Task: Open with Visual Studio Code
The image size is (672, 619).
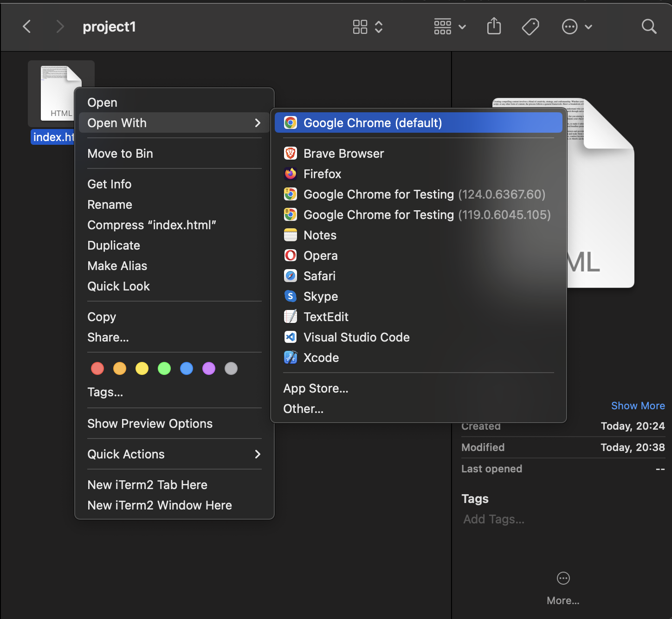Action: pyautogui.click(x=419, y=337)
